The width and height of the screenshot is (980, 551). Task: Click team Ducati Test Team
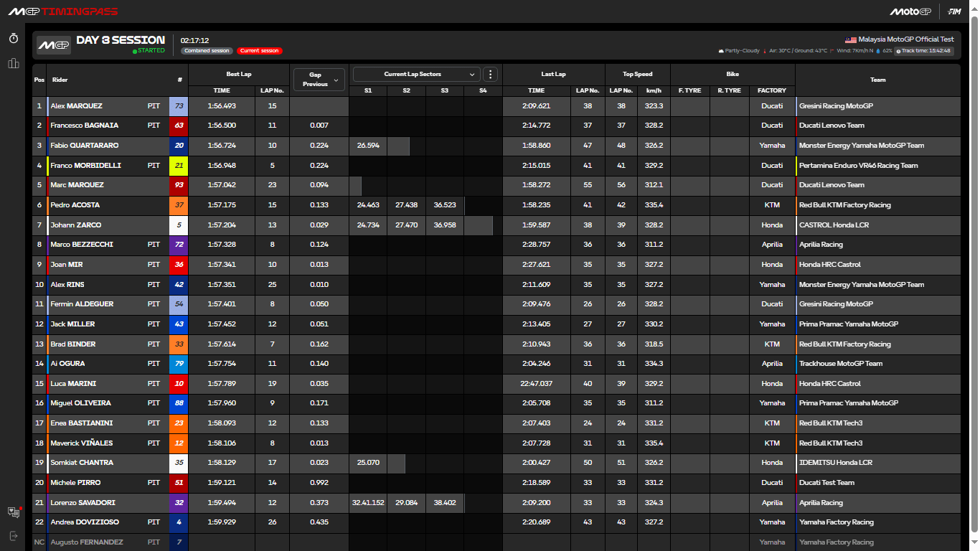(x=827, y=483)
